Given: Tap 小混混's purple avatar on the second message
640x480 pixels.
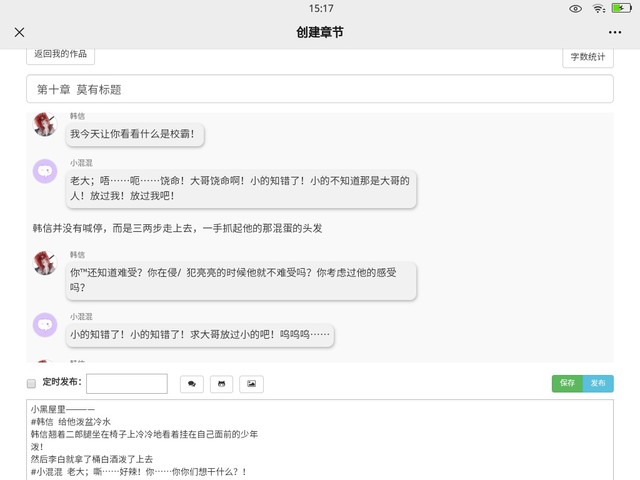Looking at the screenshot, I should click(x=45, y=171).
